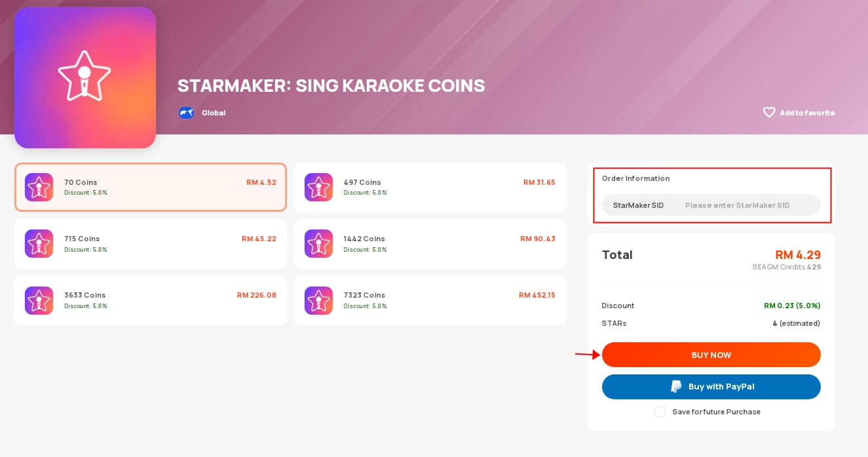This screenshot has height=457, width=868.
Task: Click the Global region globe icon
Action: click(186, 112)
